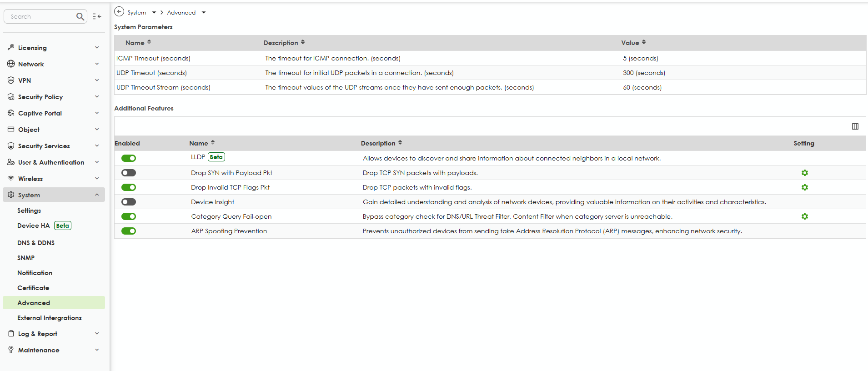This screenshot has width=868, height=371.
Task: Open settings gear for Drop SYN with Payload Pkt
Action: click(804, 173)
